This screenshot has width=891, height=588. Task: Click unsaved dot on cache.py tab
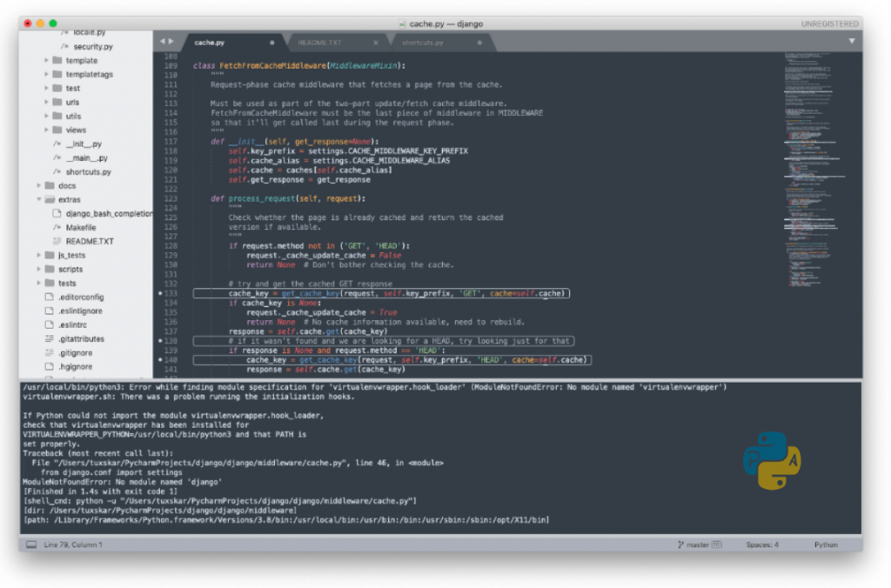pos(271,43)
